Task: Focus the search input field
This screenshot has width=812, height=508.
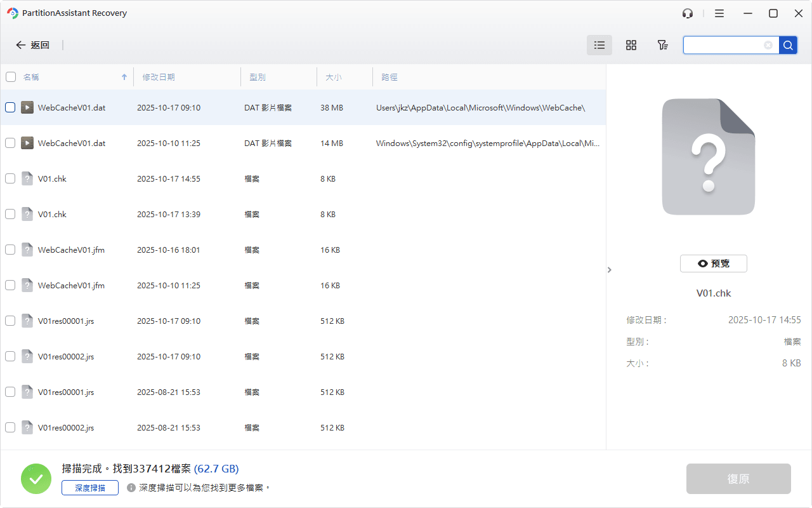Action: [723, 45]
